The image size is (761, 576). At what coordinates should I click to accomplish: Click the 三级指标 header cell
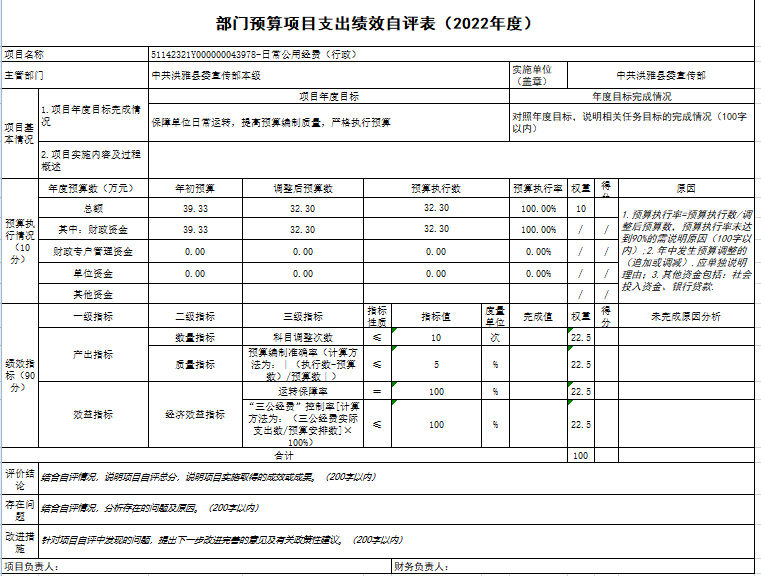303,316
